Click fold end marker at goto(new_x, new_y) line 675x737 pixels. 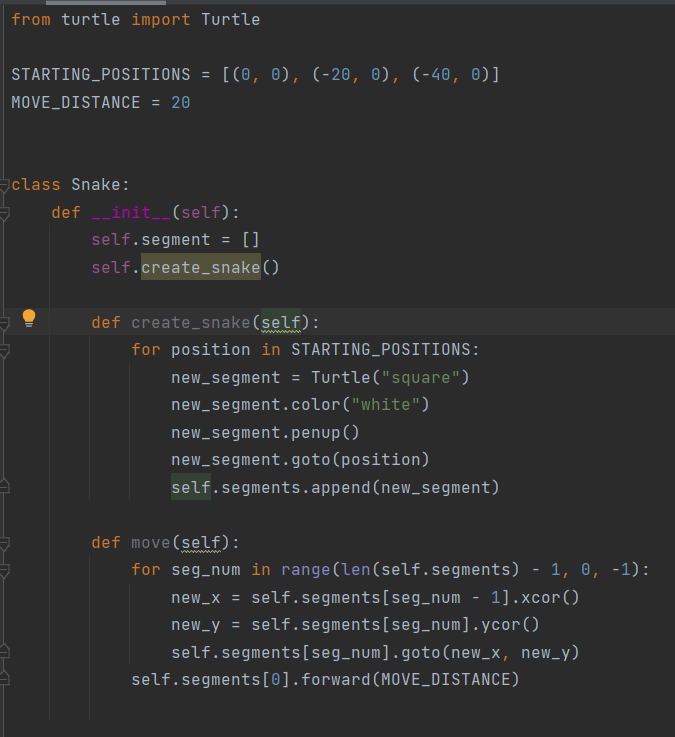pos(4,651)
